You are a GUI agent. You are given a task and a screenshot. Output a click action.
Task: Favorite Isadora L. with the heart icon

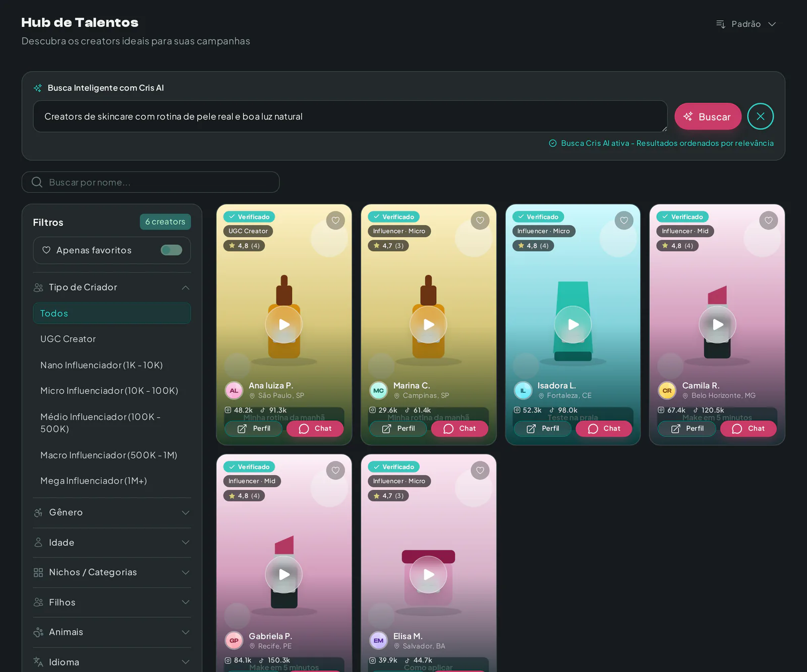point(624,220)
